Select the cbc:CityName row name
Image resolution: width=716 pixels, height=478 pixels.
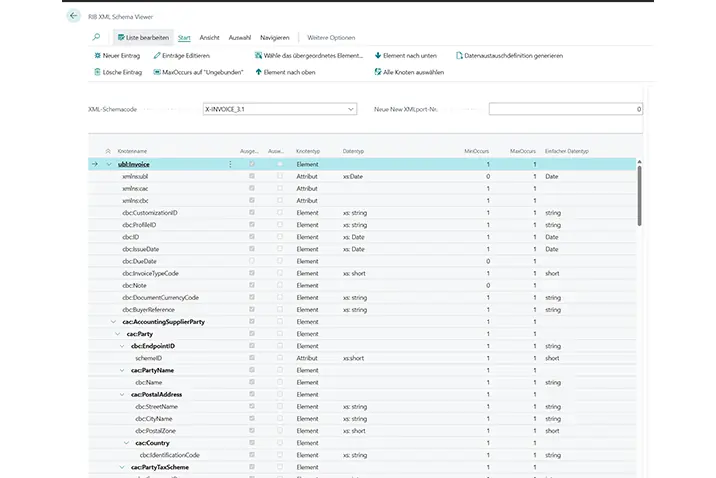tap(154, 418)
